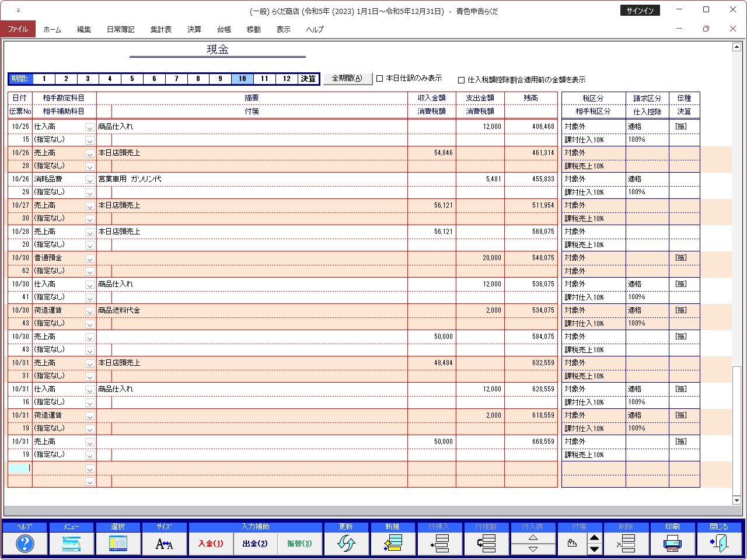
Task: Click the 全期間(A) button
Action: click(347, 78)
